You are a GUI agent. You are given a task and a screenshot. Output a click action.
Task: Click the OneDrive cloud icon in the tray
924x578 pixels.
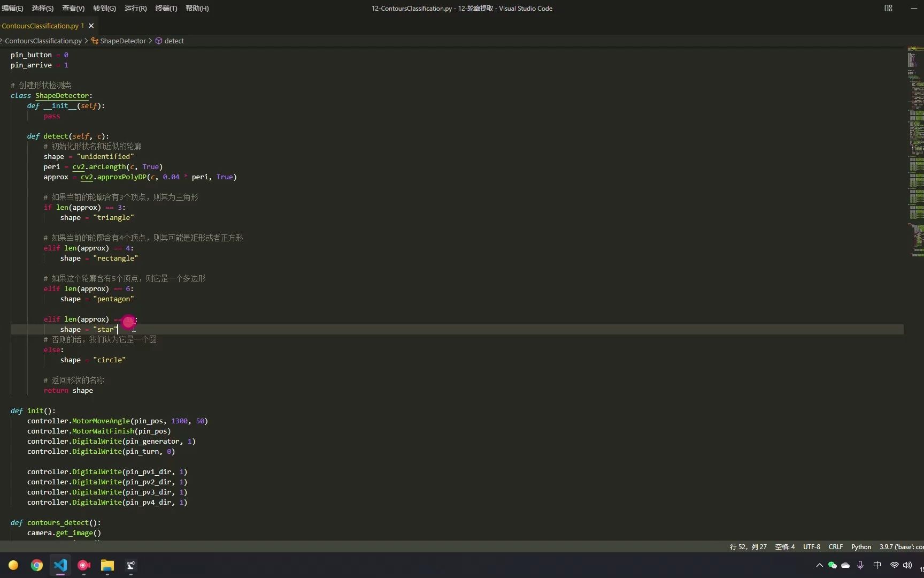pyautogui.click(x=845, y=565)
